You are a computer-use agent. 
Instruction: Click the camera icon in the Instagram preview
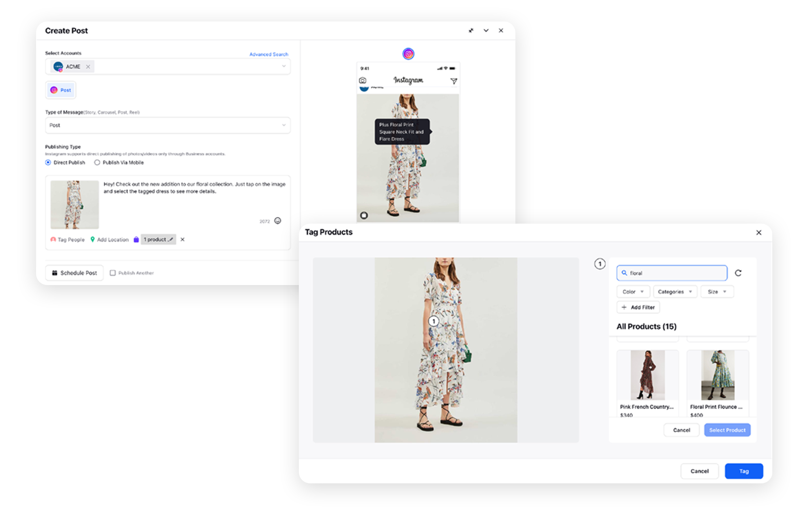coord(363,81)
